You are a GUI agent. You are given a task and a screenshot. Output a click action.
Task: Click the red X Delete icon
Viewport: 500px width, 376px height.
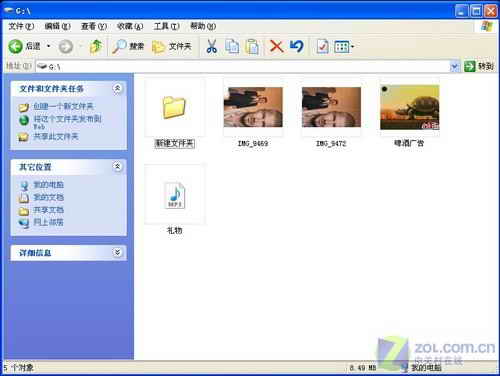pos(276,46)
